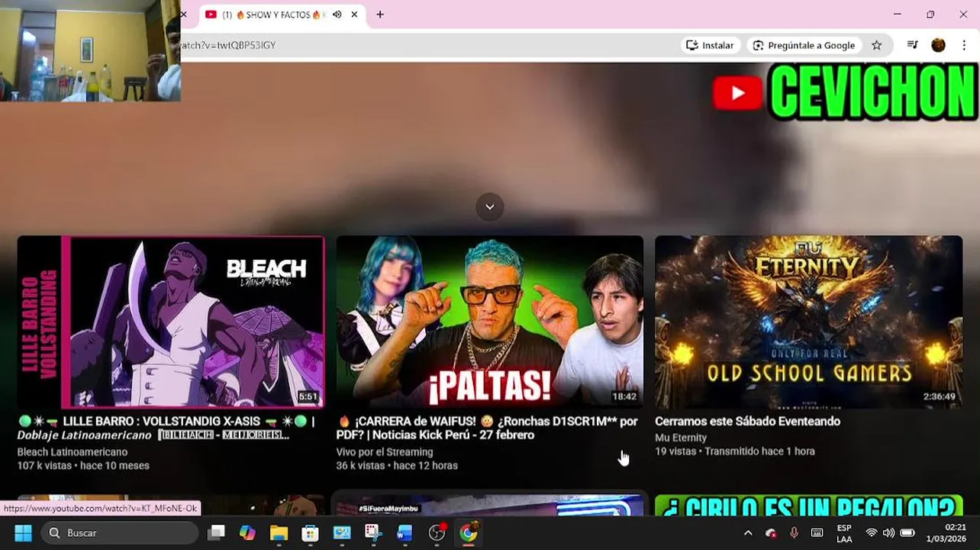This screenshot has height=550, width=980.
Task: Open the Wi-Fi network tray icon
Action: 871,533
